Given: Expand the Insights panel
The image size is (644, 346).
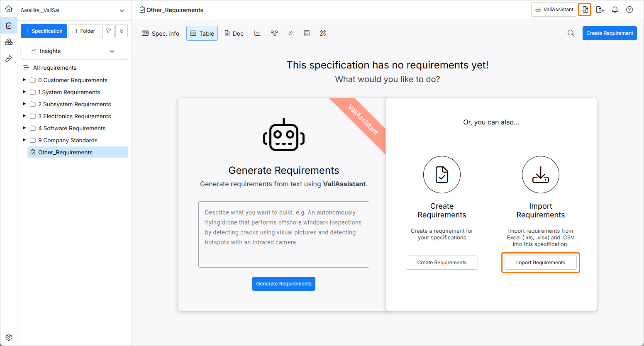Looking at the screenshot, I should pos(112,51).
